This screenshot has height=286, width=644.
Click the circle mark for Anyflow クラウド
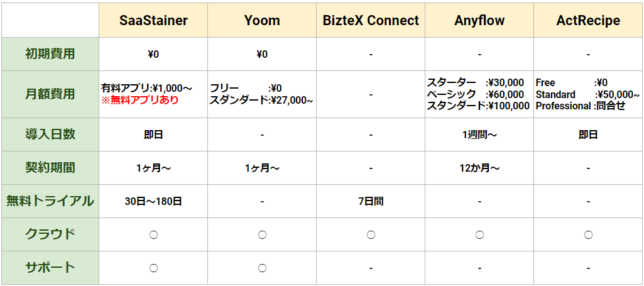479,234
